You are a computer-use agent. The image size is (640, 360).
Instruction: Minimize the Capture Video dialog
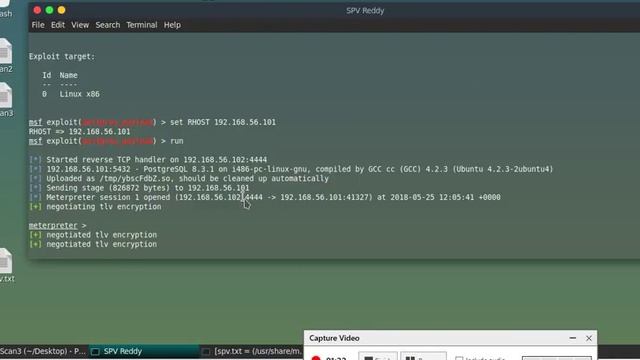573,338
